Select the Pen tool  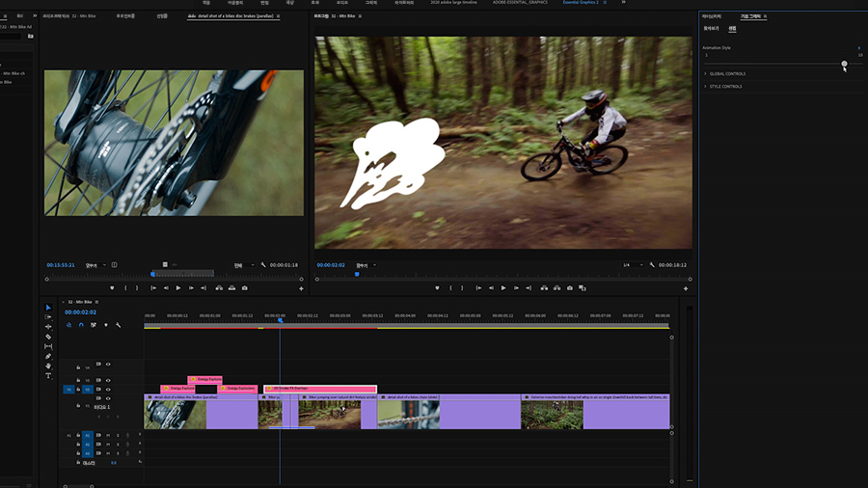(x=48, y=356)
